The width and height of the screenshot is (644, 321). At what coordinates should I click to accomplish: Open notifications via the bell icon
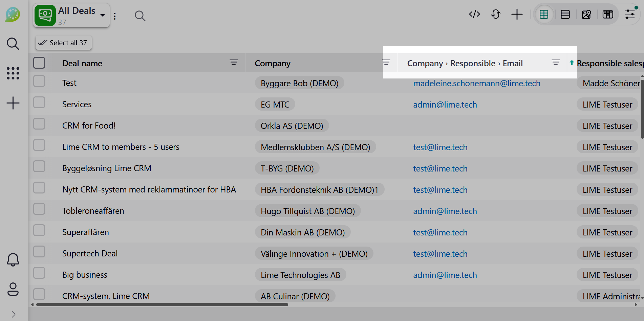click(13, 259)
